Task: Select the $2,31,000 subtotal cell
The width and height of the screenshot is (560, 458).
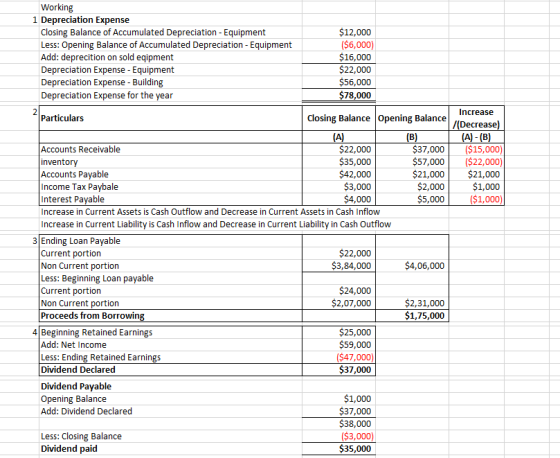Action: coord(425,303)
